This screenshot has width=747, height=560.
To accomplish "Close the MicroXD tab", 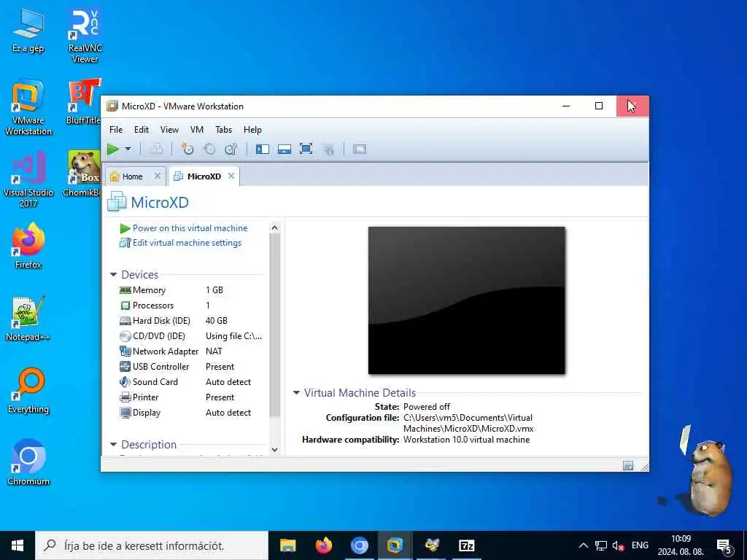I will pos(231,176).
